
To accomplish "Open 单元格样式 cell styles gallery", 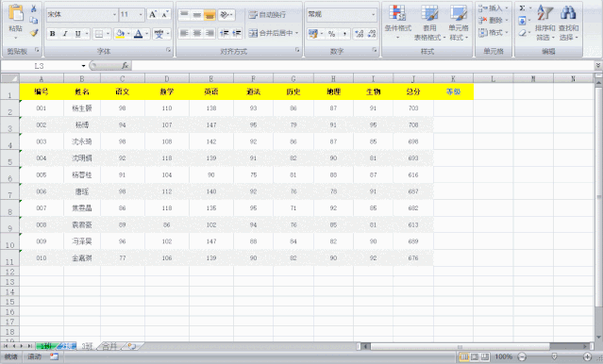I will click(x=459, y=23).
